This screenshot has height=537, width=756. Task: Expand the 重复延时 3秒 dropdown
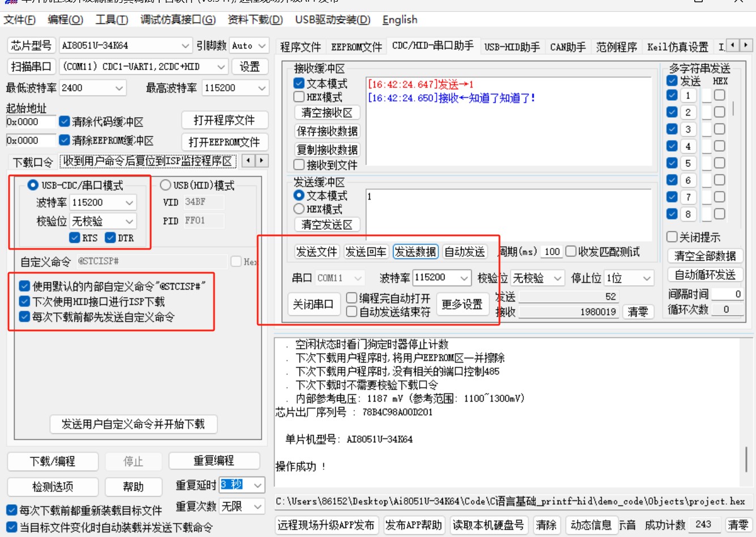point(258,485)
